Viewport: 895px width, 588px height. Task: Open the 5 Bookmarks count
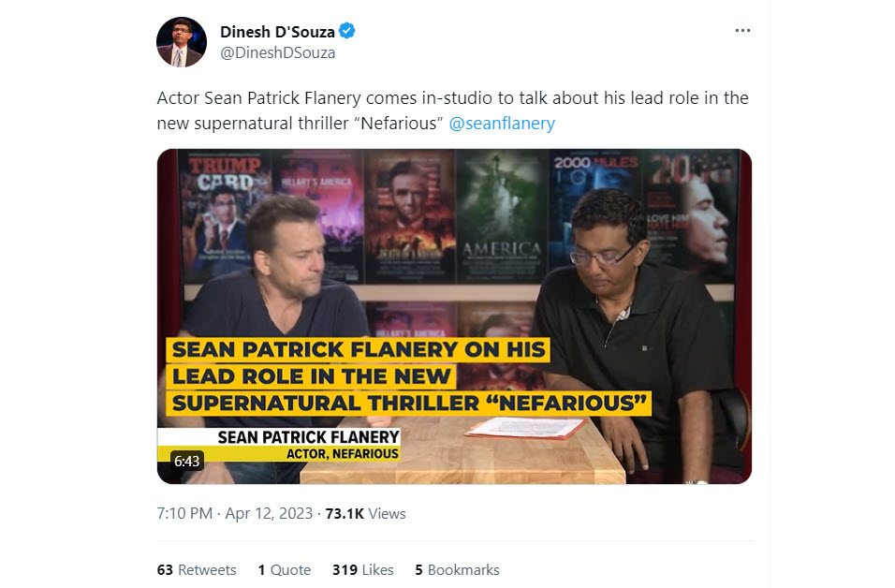tap(457, 569)
